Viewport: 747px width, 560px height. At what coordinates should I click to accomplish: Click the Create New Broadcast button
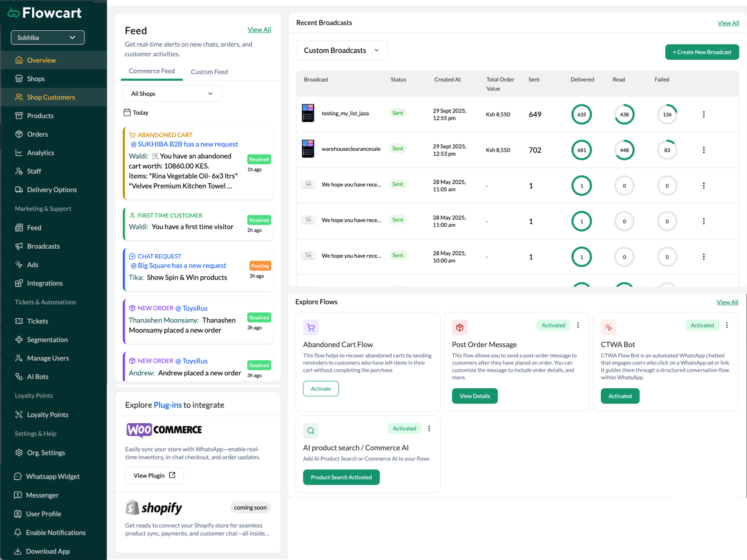click(x=702, y=52)
